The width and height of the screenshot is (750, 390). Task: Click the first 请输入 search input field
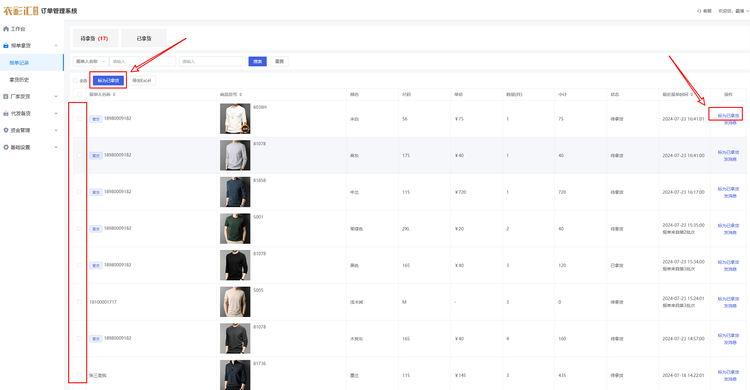click(x=143, y=61)
